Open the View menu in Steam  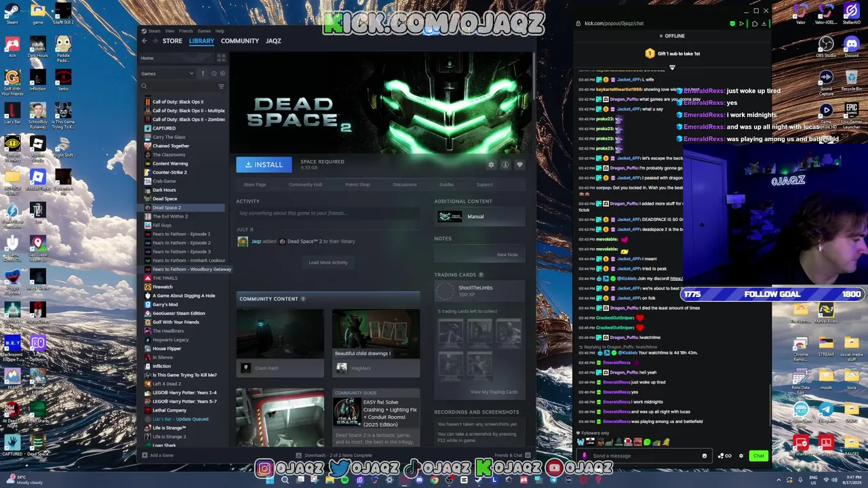point(170,30)
